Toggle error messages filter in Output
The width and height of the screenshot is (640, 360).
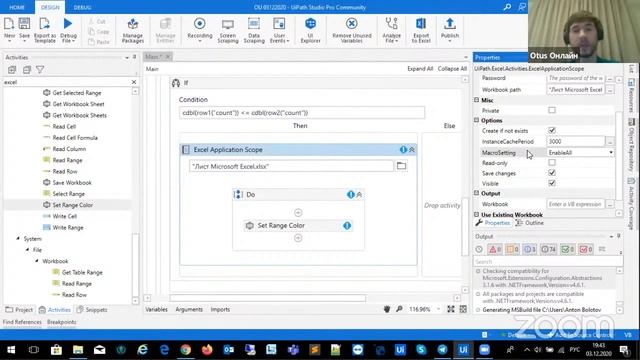tap(495, 249)
